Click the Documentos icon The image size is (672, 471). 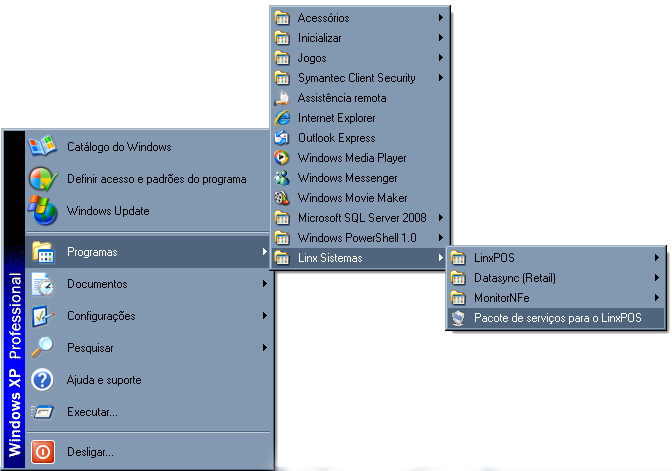43,284
